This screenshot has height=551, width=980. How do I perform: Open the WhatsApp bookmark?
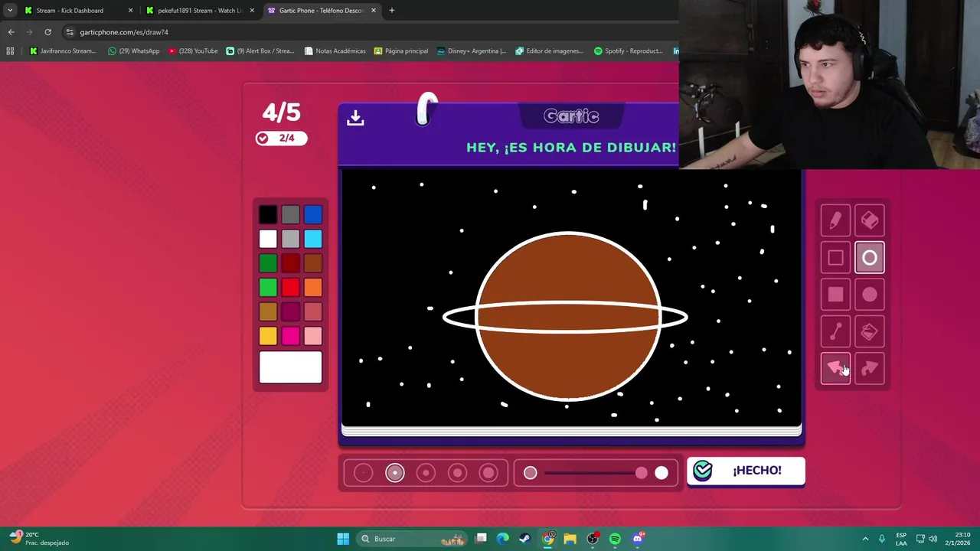tap(134, 51)
